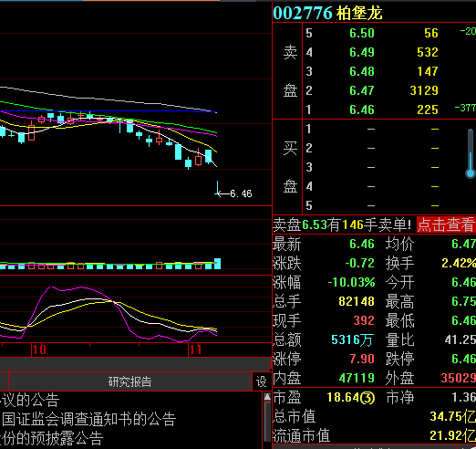
Task: Click the 现手 value 392
Action: tap(364, 320)
